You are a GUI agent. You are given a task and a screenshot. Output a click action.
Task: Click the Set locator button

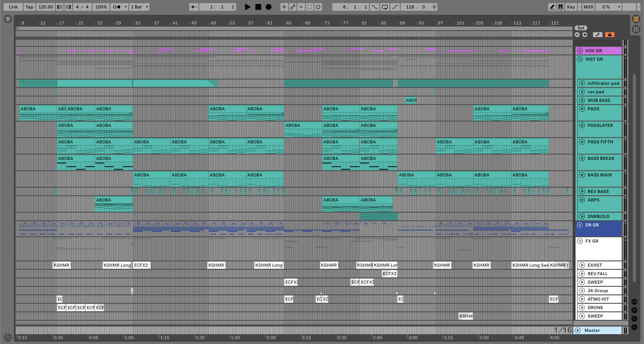pyautogui.click(x=580, y=28)
